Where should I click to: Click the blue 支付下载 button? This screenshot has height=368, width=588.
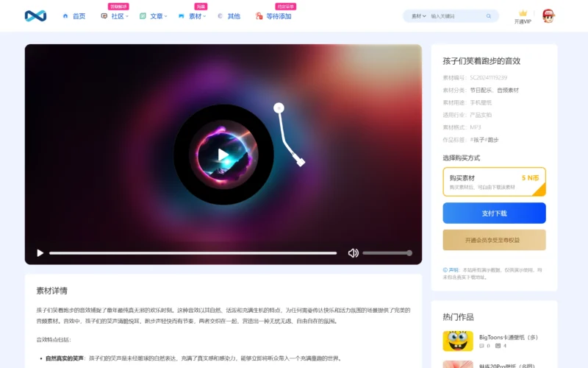tap(494, 213)
